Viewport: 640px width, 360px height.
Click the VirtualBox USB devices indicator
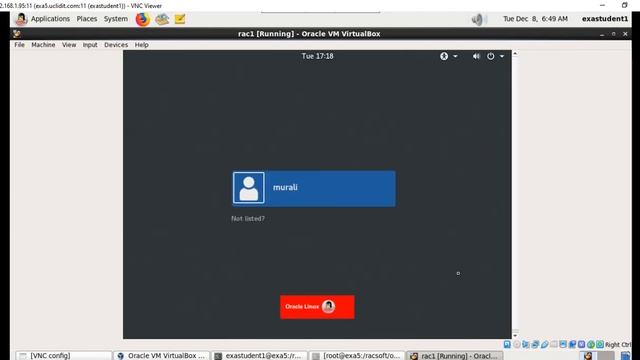[544, 344]
